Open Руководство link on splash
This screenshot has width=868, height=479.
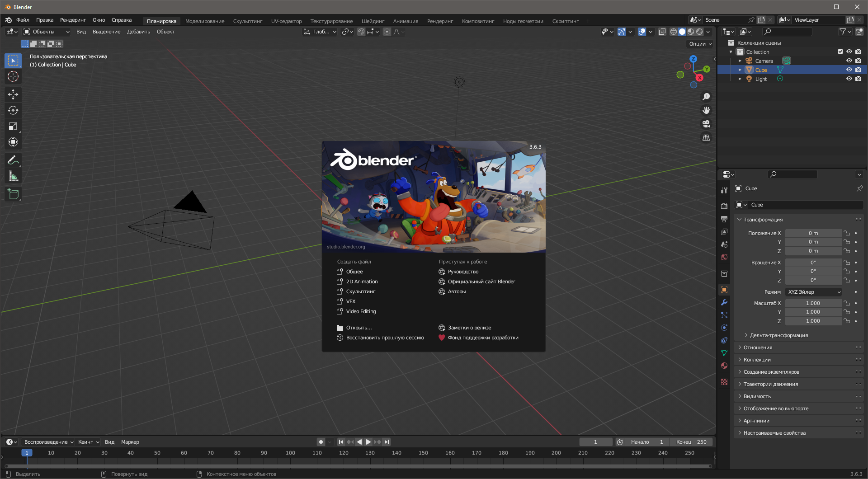pos(458,272)
